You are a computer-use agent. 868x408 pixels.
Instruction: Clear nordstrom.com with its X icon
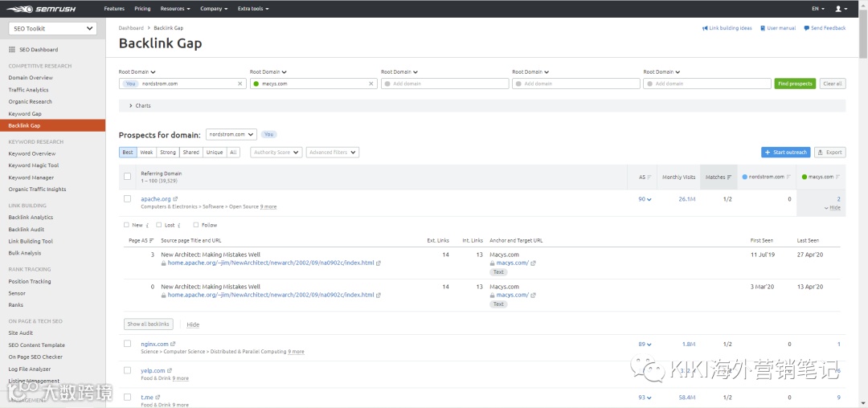(x=240, y=84)
